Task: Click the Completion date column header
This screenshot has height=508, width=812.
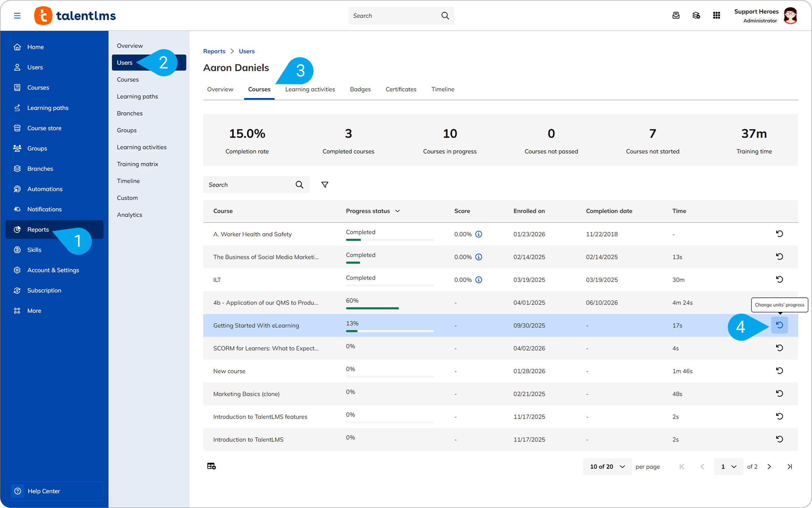Action: [x=609, y=211]
